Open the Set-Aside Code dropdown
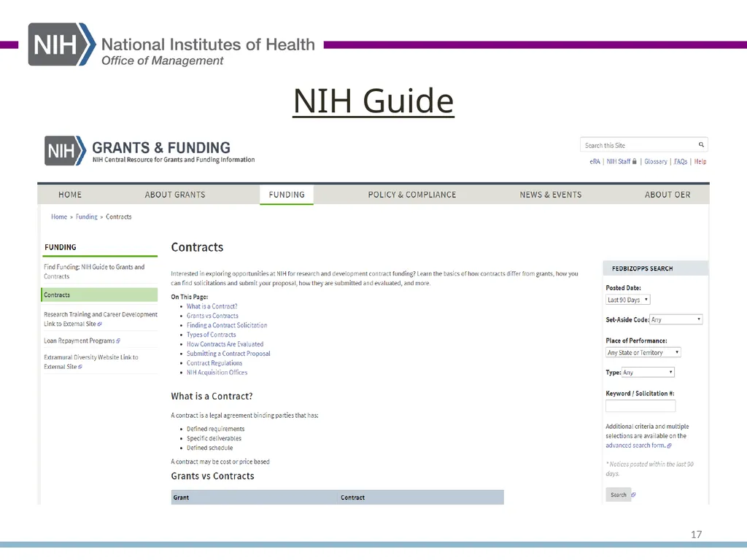The image size is (747, 560). pos(676,319)
